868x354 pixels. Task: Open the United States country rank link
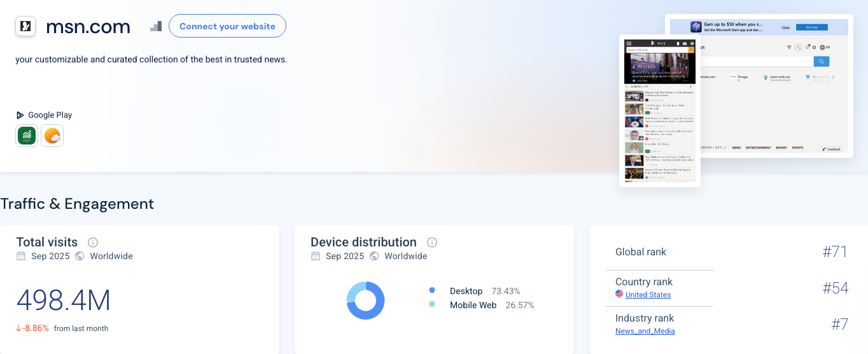pos(648,295)
